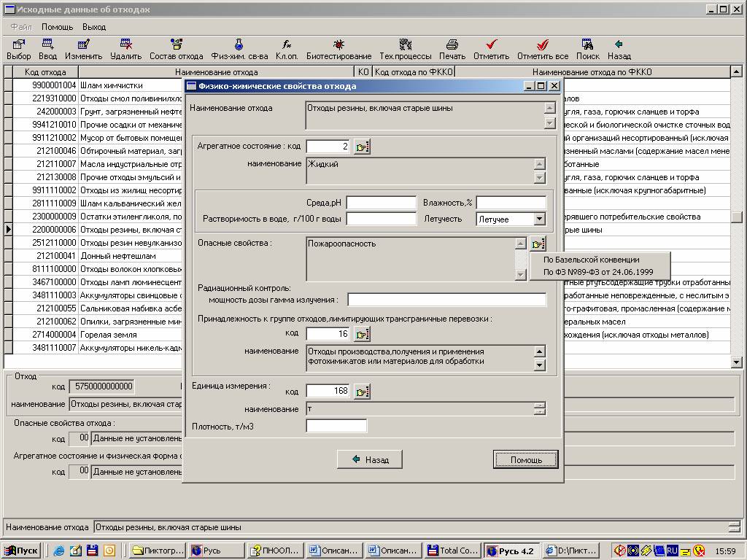This screenshot has width=747, height=560.
Task: Select По Базельской конвенции menu item
Action: tap(592, 259)
